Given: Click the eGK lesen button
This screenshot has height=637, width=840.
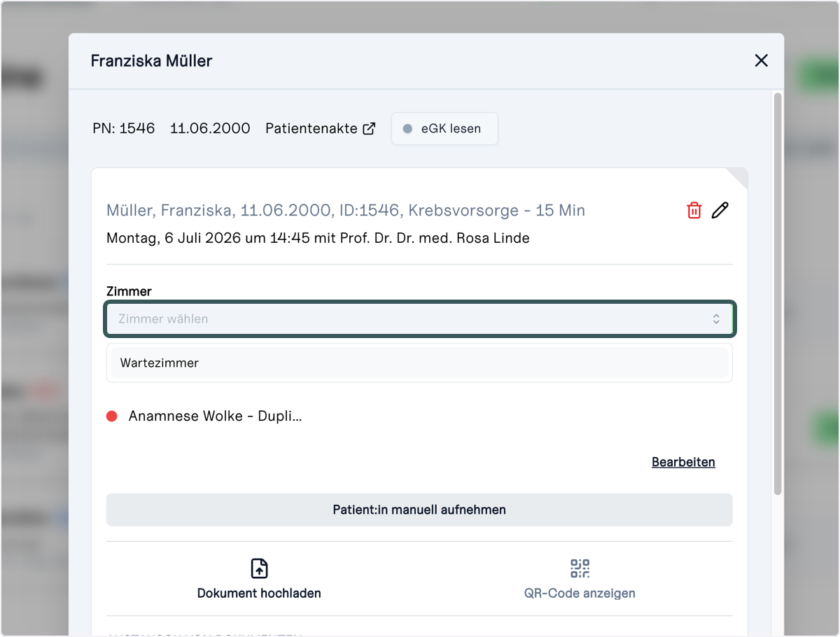Looking at the screenshot, I should [444, 129].
